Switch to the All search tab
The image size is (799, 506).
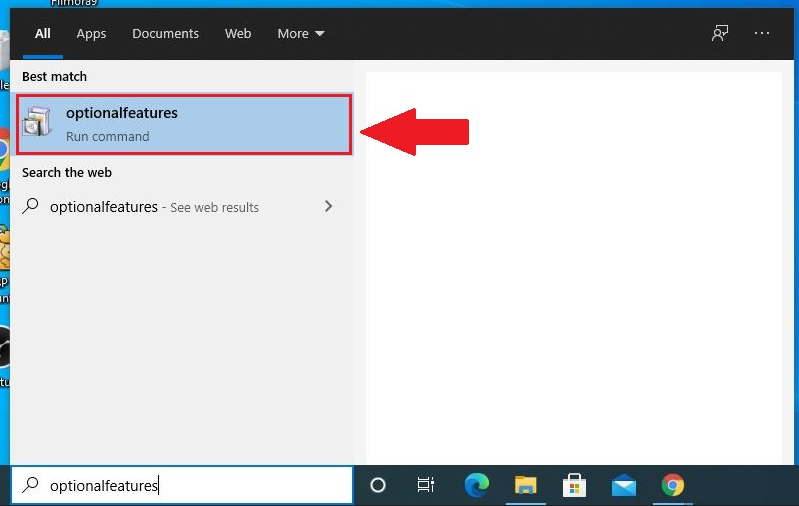click(x=43, y=34)
